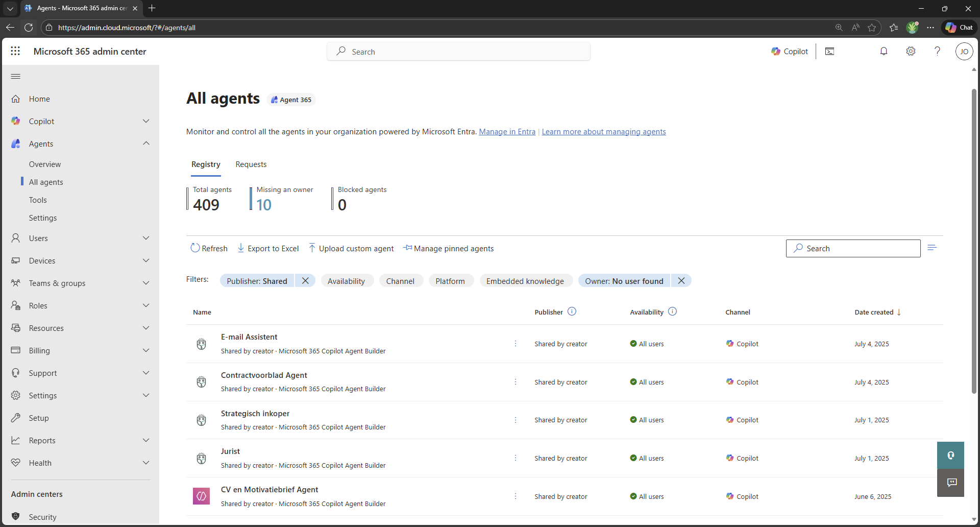This screenshot has width=980, height=527.
Task: Remove the Publisher: Shared filter
Action: click(x=305, y=280)
